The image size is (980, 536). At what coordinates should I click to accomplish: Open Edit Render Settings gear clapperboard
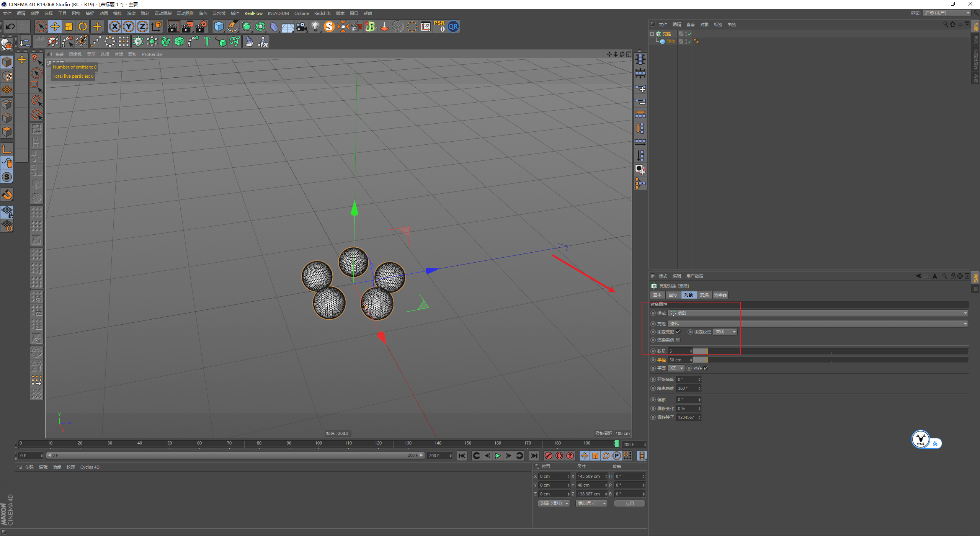201,26
